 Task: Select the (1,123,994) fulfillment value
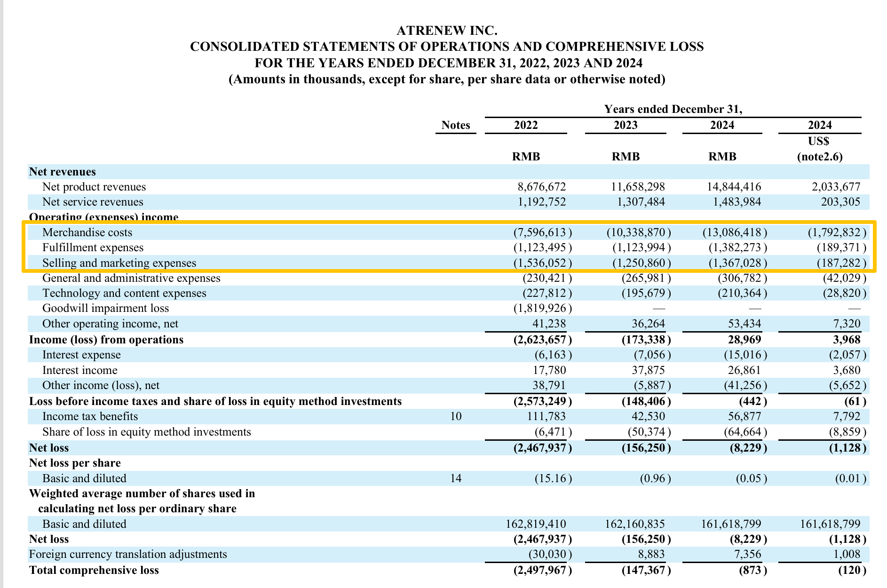point(642,247)
